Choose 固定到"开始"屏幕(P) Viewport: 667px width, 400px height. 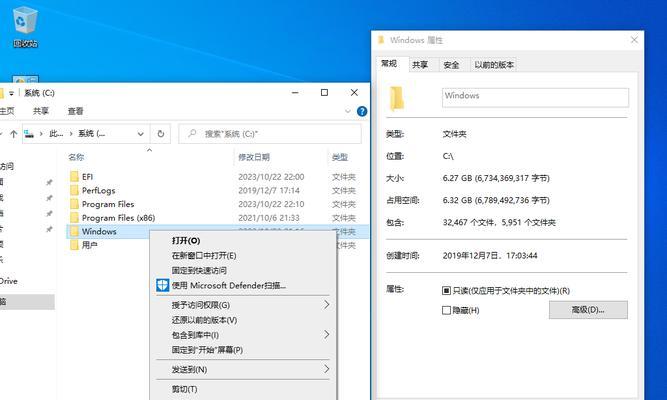[207, 350]
